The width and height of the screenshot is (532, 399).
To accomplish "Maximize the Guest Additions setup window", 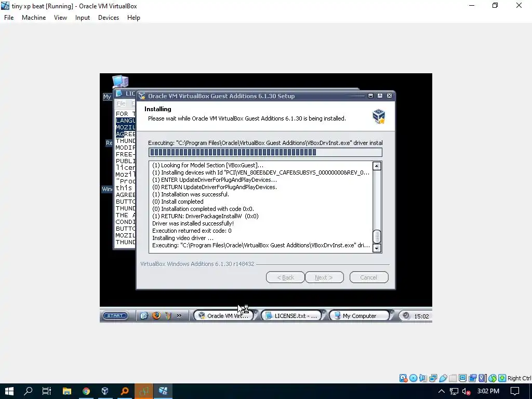I will coord(380,96).
